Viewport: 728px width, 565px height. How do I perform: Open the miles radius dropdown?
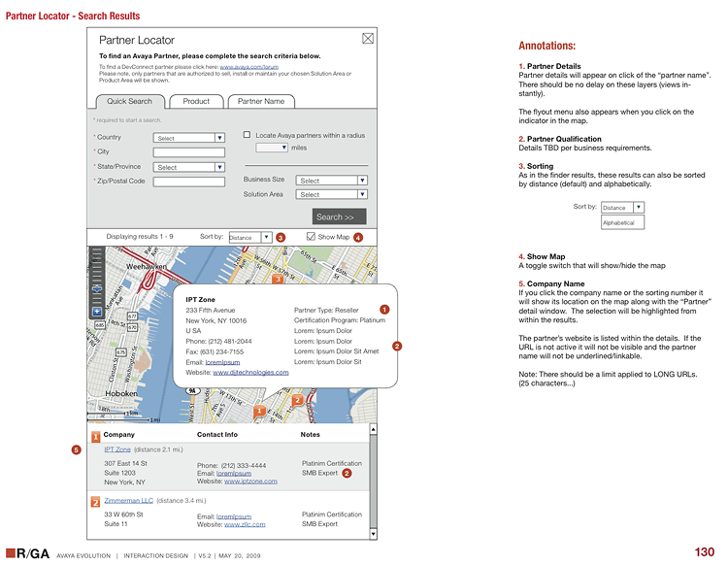pos(272,148)
